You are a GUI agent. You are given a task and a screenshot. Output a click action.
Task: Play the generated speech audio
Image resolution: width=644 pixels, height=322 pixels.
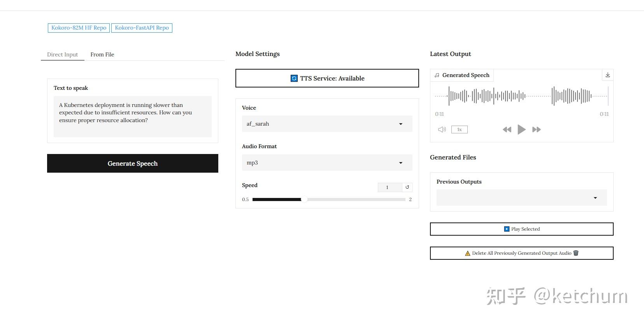click(x=521, y=129)
